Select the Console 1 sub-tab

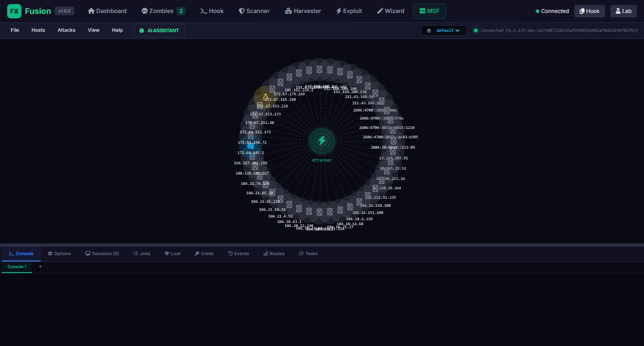coord(17,267)
